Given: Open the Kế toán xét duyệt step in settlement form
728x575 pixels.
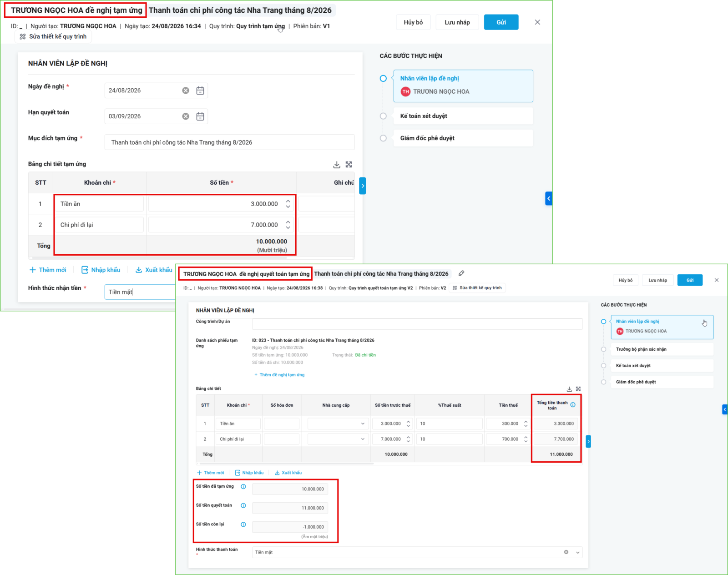Looking at the screenshot, I should [662, 366].
